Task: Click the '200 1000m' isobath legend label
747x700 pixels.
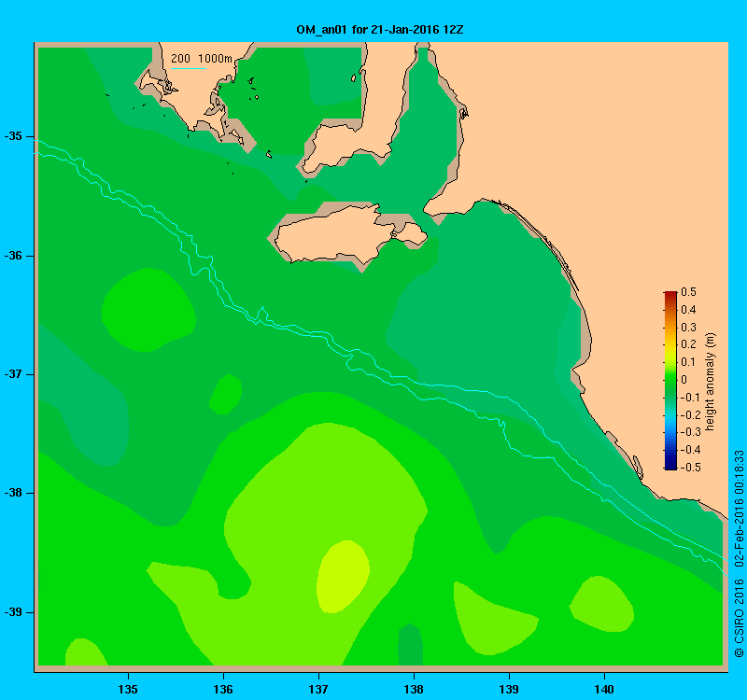Action: click(202, 59)
